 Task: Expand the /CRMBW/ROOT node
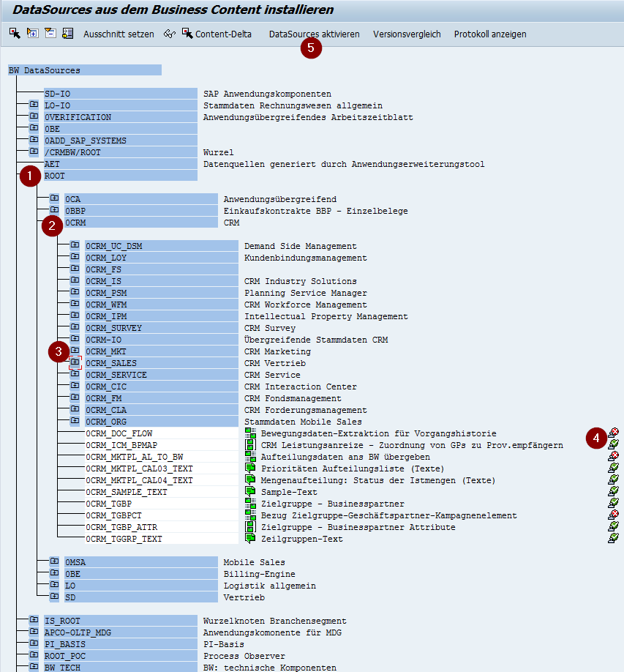click(x=34, y=151)
